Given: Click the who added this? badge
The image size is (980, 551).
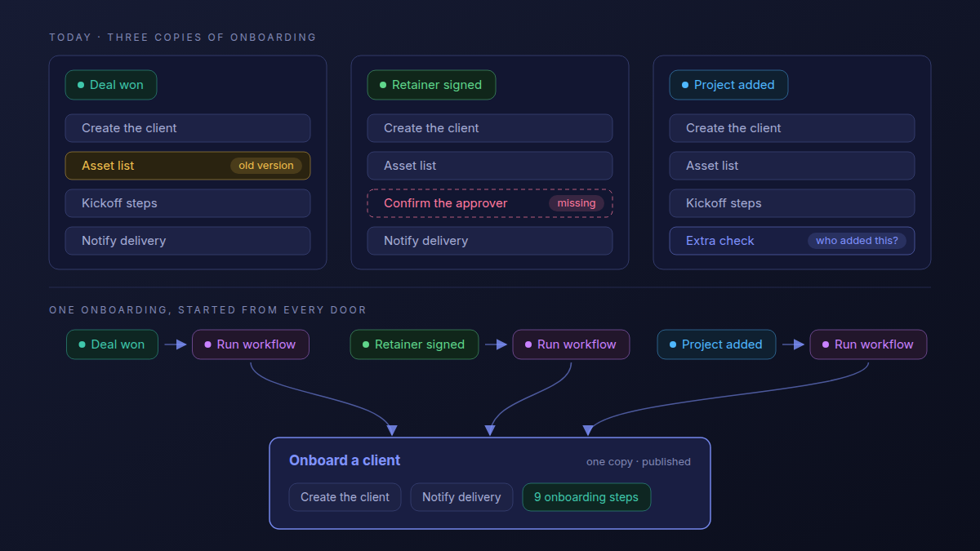Looking at the screenshot, I should [857, 241].
